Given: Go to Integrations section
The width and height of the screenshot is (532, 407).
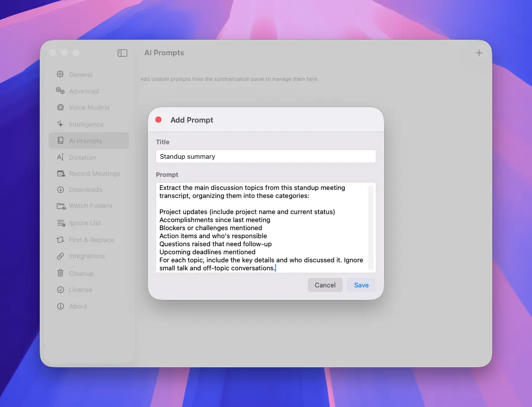Looking at the screenshot, I should (x=89, y=256).
